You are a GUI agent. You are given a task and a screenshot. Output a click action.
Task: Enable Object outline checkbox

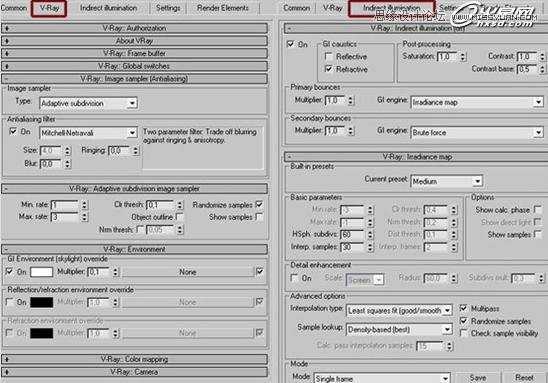click(x=179, y=217)
